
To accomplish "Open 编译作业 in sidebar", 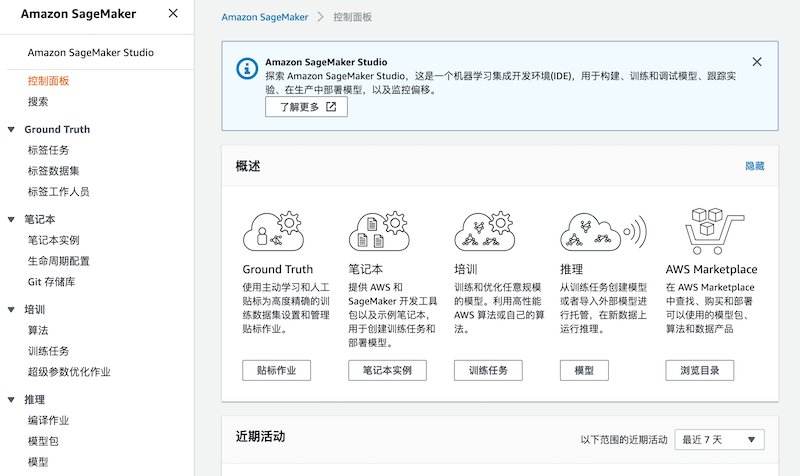I will point(48,420).
